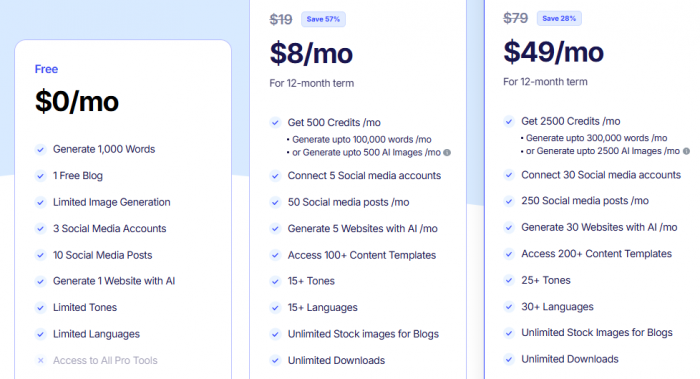Click checkmark icon beside 1 Free Blog
The image size is (700, 379).
tap(41, 176)
